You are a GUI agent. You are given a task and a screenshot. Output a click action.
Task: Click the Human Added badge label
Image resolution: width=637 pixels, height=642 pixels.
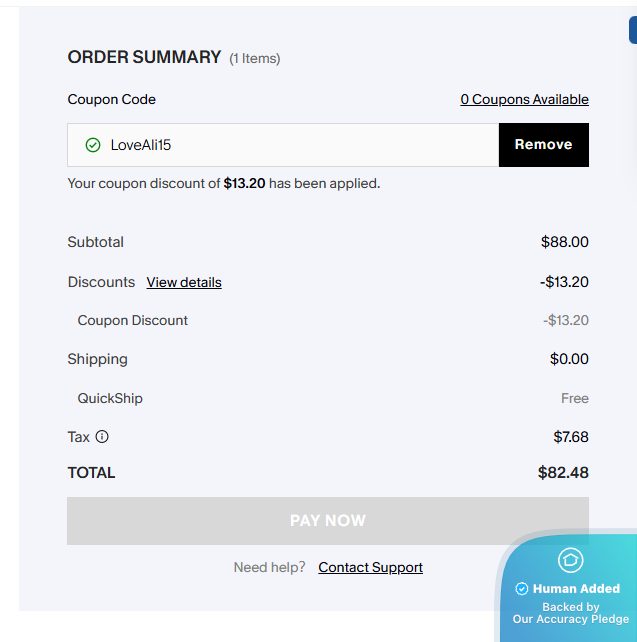point(576,589)
